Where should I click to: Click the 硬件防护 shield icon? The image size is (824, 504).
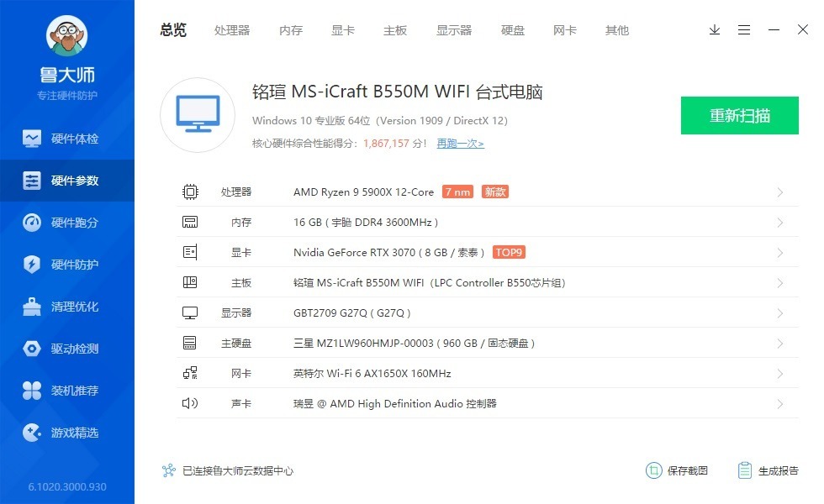(x=32, y=264)
